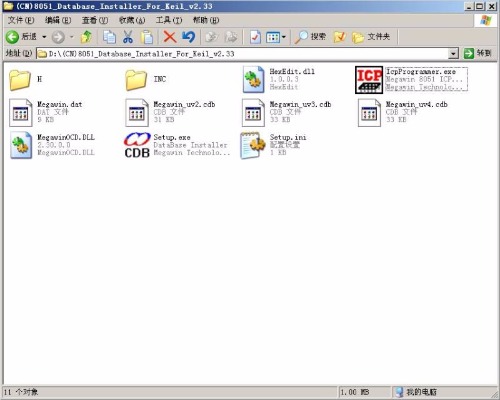Open the 帮助(H) menu
This screenshot has height=400, width=500.
pyautogui.click(x=206, y=20)
